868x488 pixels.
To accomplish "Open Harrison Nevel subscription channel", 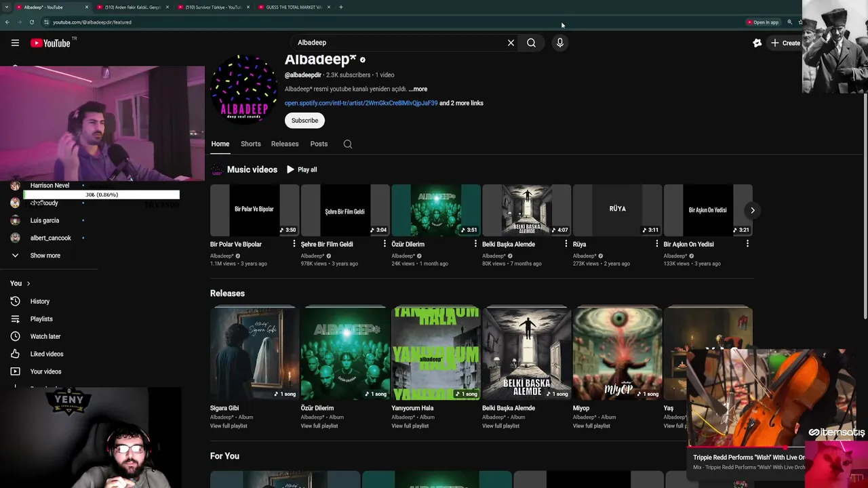I will coord(50,185).
